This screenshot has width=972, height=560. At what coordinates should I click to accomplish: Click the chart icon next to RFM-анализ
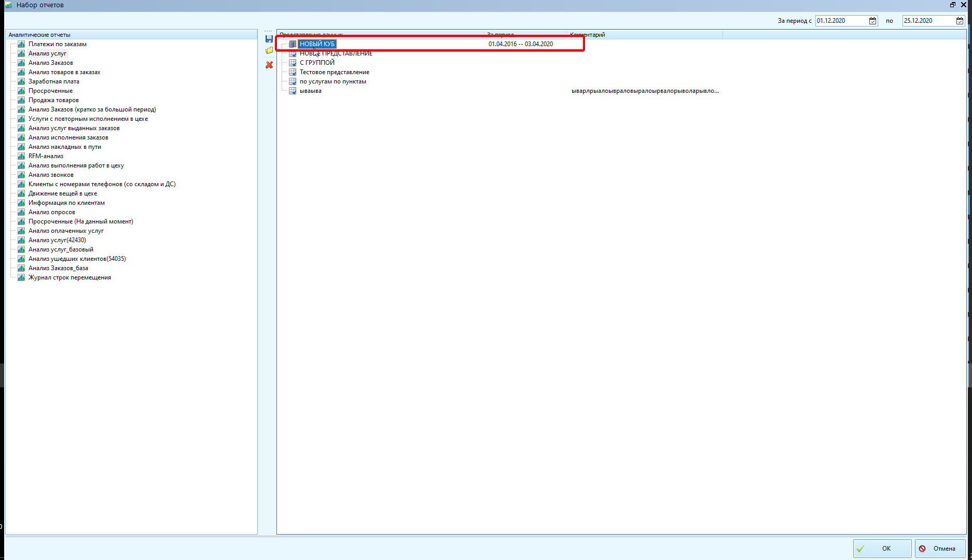21,156
